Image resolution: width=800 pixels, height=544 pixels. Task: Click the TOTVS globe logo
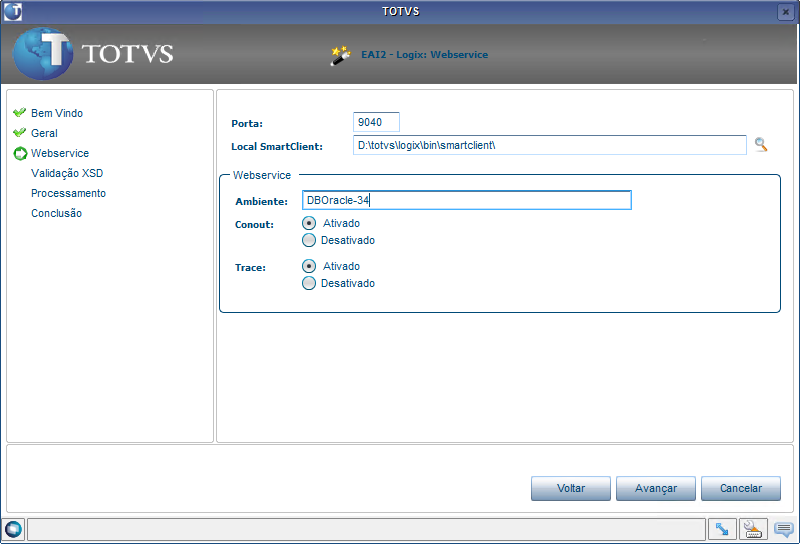pyautogui.click(x=43, y=54)
